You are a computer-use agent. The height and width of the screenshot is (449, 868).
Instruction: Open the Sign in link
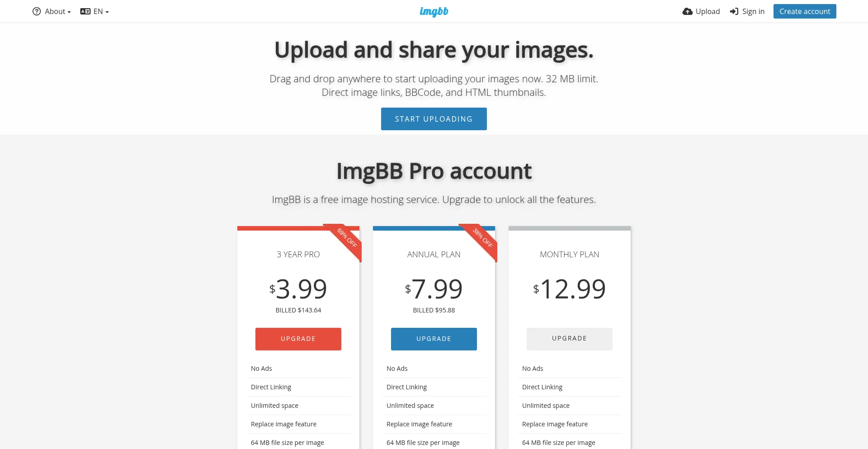coord(747,11)
